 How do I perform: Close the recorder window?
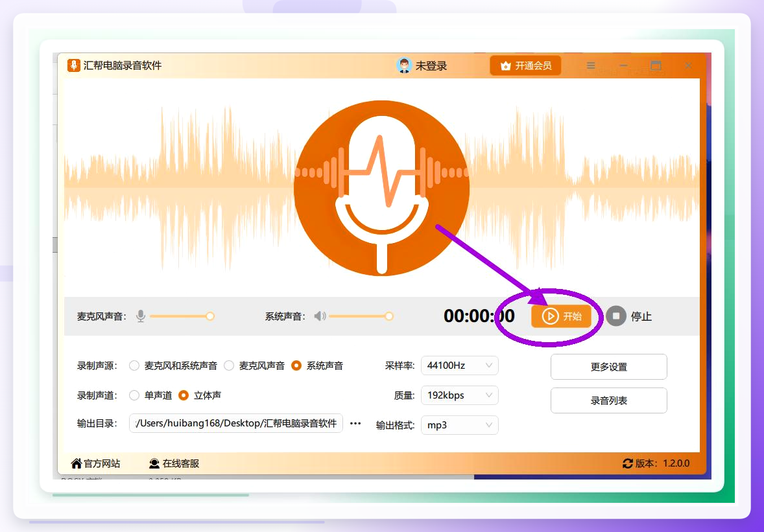688,65
